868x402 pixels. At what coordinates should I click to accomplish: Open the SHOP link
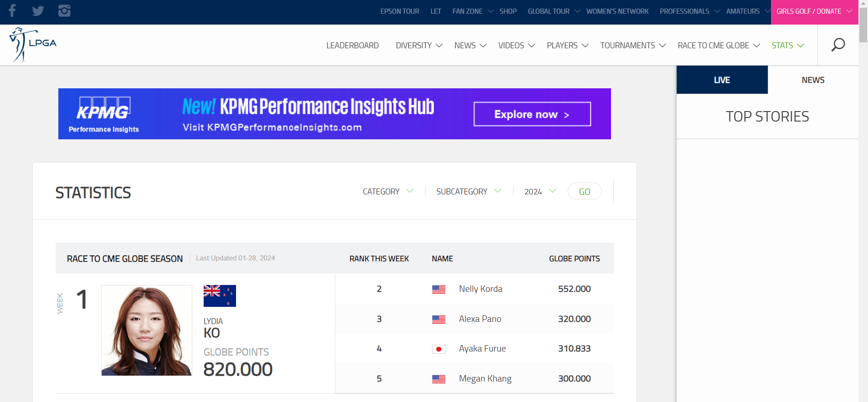pyautogui.click(x=508, y=11)
